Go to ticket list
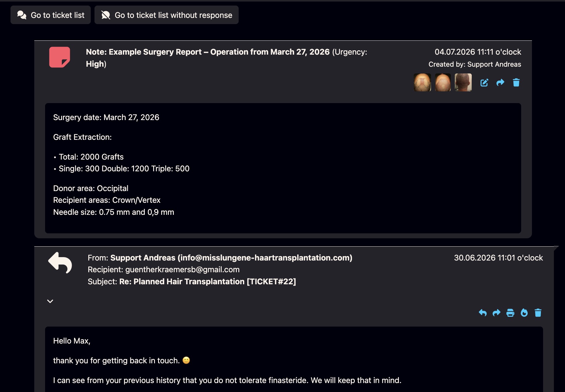 click(x=51, y=15)
